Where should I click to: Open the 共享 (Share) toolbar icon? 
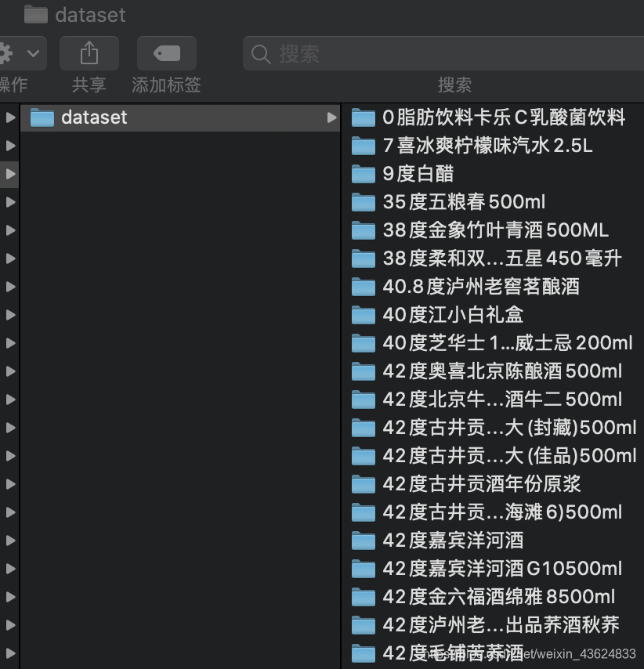click(89, 52)
